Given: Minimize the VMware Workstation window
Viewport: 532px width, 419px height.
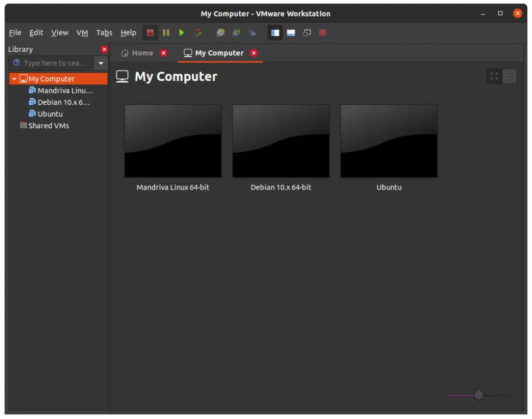Looking at the screenshot, I should coord(483,13).
